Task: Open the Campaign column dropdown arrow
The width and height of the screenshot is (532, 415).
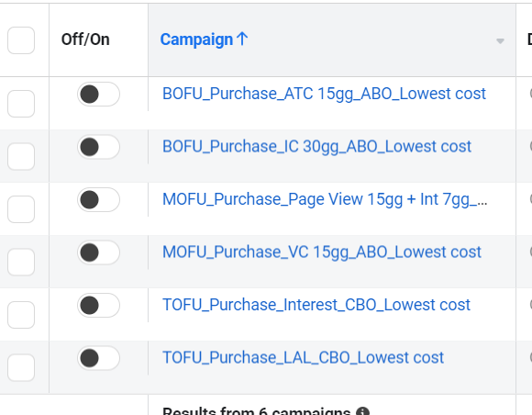Action: (x=500, y=41)
